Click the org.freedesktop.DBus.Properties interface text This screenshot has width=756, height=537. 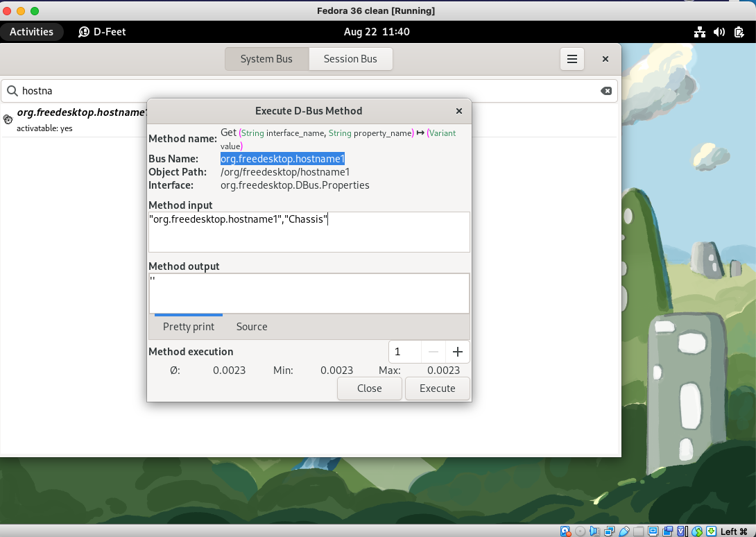tap(295, 185)
